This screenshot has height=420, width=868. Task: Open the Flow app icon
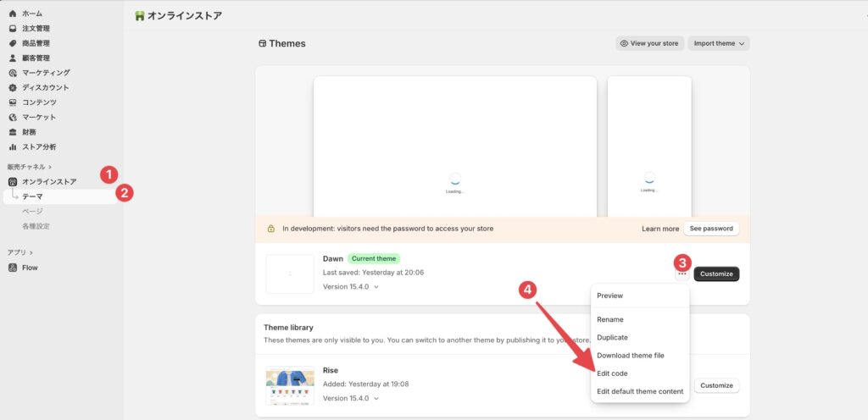coord(13,268)
